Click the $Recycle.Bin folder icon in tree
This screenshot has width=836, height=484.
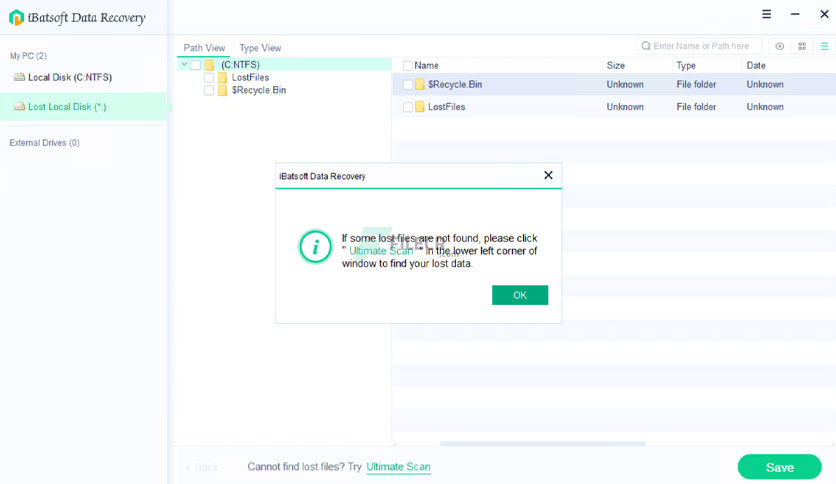tap(222, 91)
